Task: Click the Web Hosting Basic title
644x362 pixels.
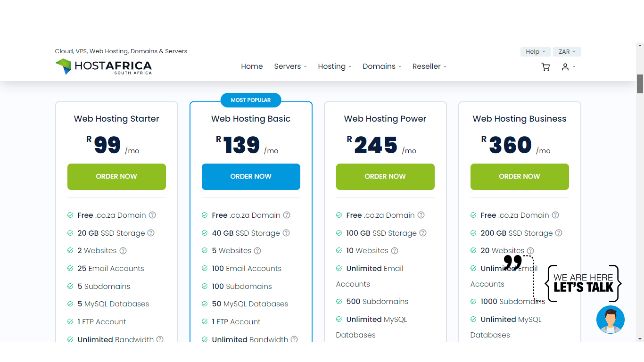Action: (251, 119)
